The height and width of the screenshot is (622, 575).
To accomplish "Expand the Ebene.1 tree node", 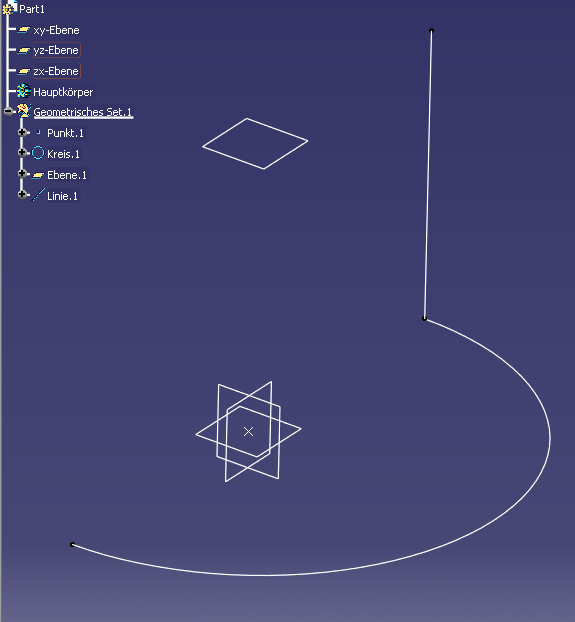I will tap(22, 173).
